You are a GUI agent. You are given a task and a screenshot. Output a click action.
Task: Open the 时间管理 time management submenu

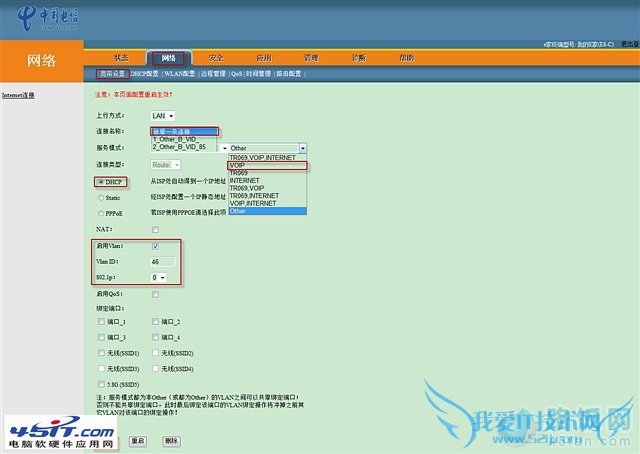point(258,74)
